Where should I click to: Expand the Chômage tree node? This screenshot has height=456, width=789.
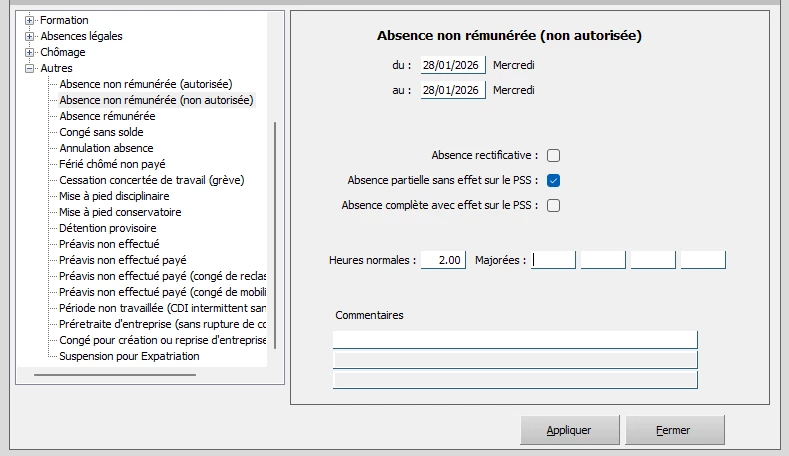[x=30, y=52]
